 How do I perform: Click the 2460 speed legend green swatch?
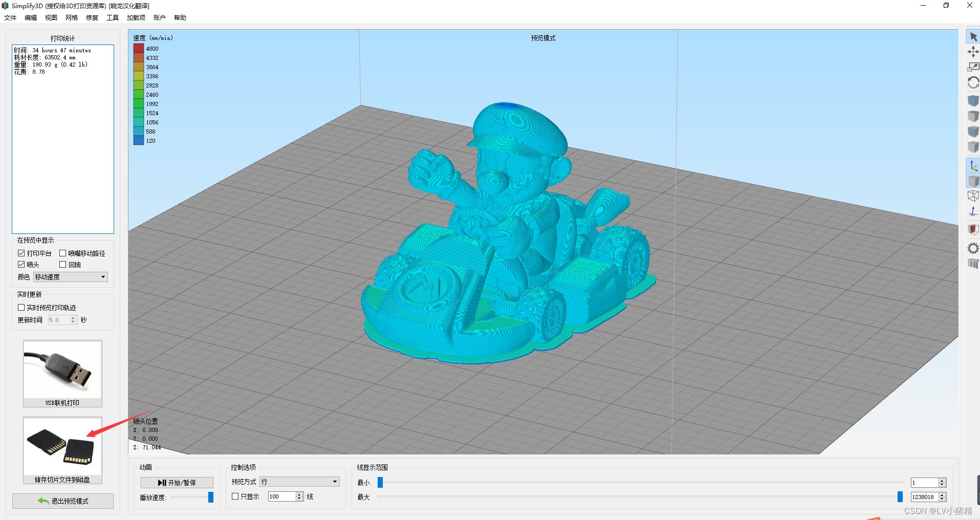click(139, 95)
